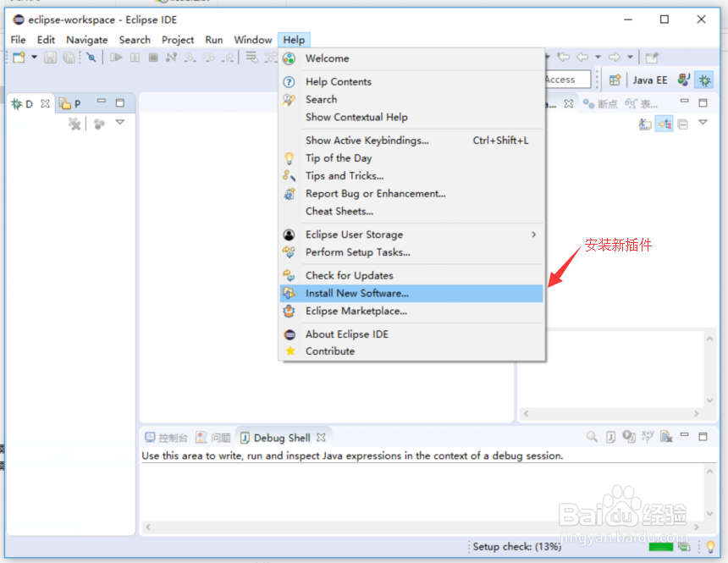Click the Drop to Frame icon
Viewport: 728px width, 563px height.
(x=251, y=58)
